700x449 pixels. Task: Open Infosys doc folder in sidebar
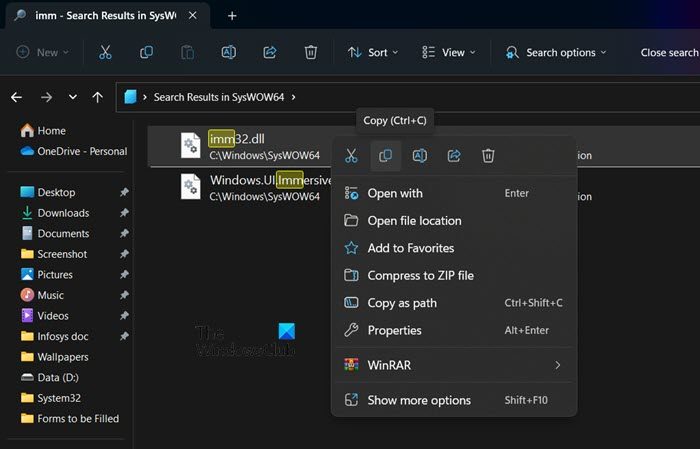[54, 336]
